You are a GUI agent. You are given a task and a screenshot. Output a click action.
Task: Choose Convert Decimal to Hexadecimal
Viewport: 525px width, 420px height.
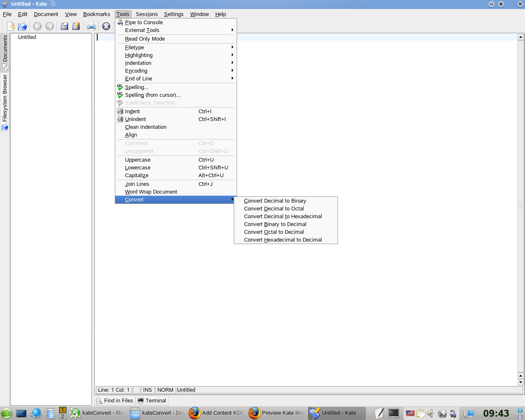[285, 217]
